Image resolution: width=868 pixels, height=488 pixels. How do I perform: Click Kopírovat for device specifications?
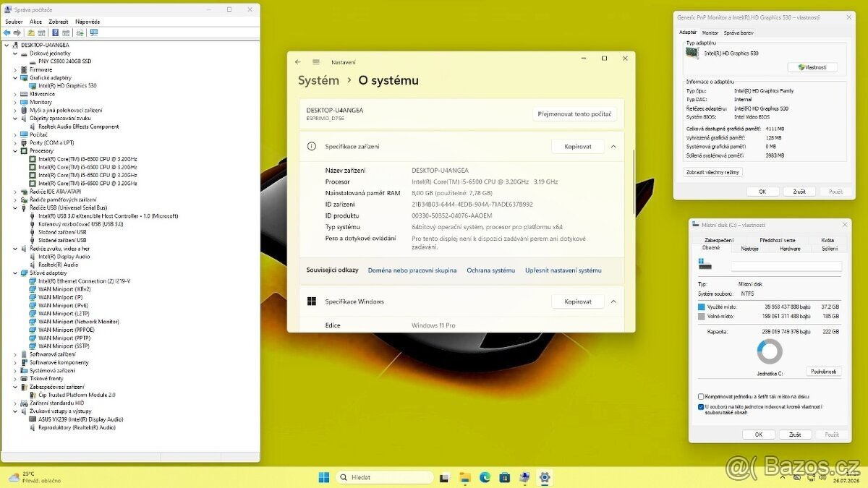(578, 146)
